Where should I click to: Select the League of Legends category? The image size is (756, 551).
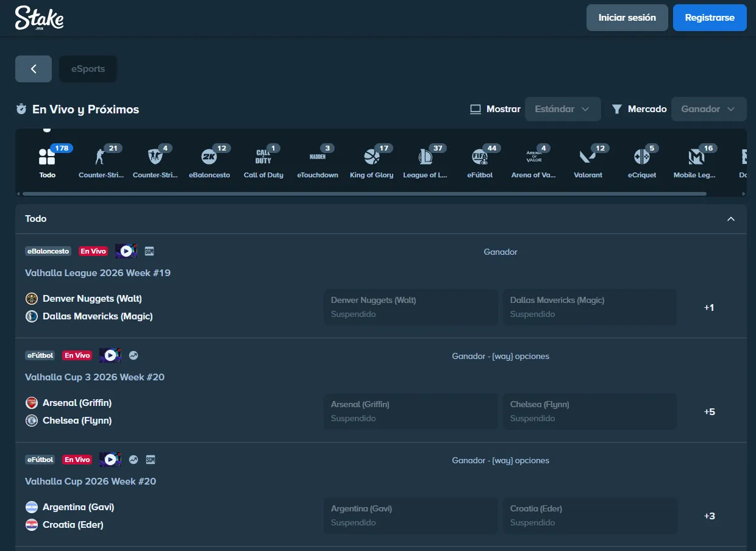(426, 162)
